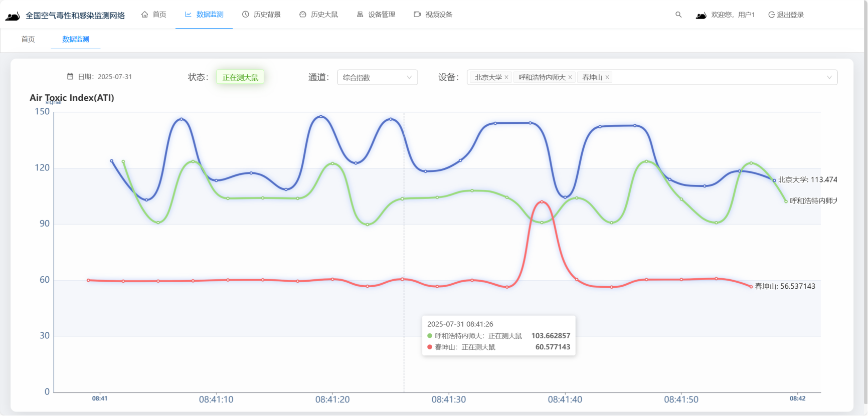Click the search magnifier icon
This screenshot has height=416, width=868.
[x=678, y=15]
